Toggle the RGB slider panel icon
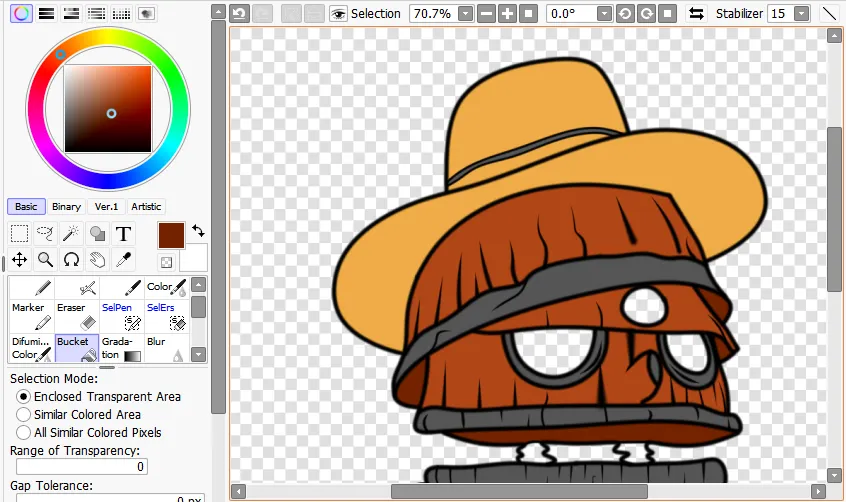The width and height of the screenshot is (846, 502). 46,13
